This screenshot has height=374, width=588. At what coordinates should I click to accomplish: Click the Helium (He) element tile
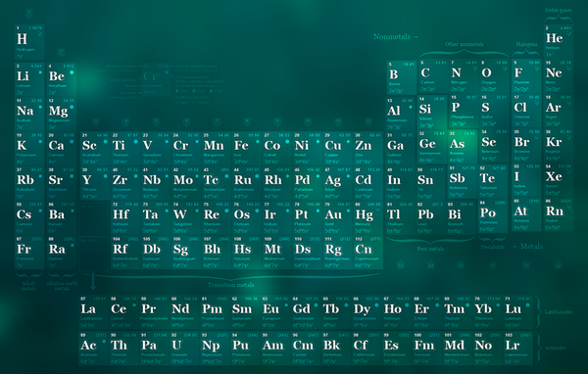click(558, 41)
